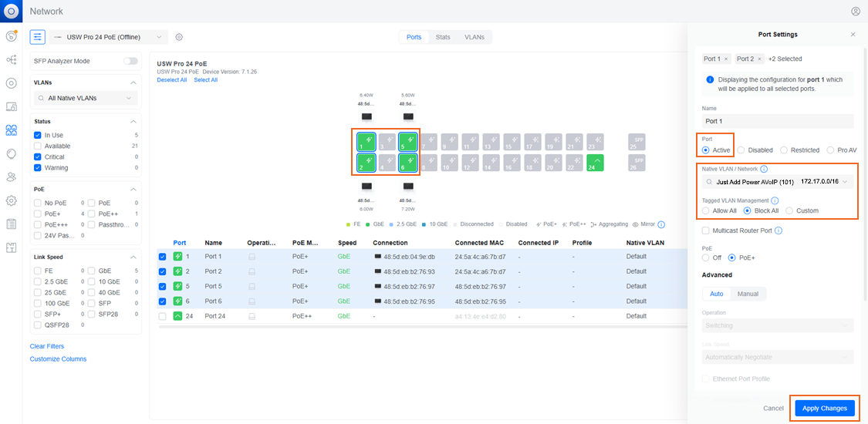The height and width of the screenshot is (424, 868).
Task: Switch to the VLANs tab
Action: 474,37
